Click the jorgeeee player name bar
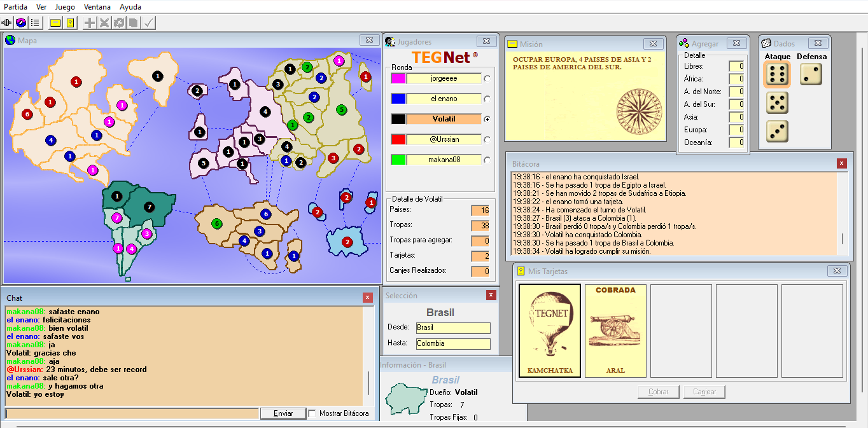 [x=444, y=78]
